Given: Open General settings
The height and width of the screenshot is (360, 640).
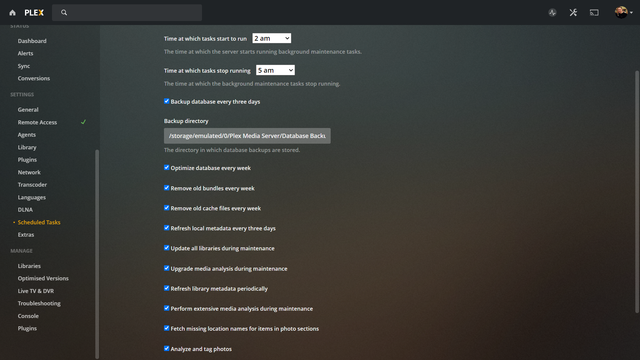Looking at the screenshot, I should pyautogui.click(x=28, y=110).
